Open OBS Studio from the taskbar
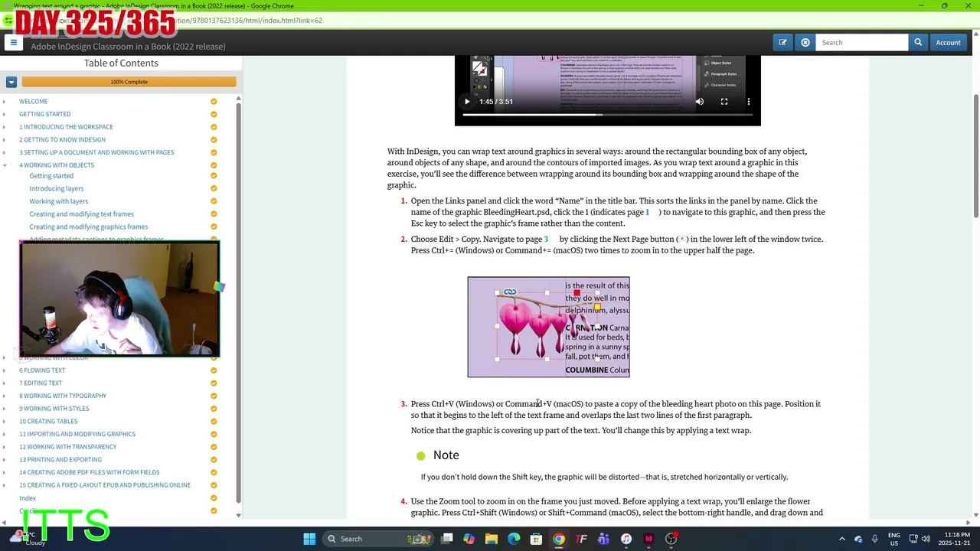 tap(671, 539)
